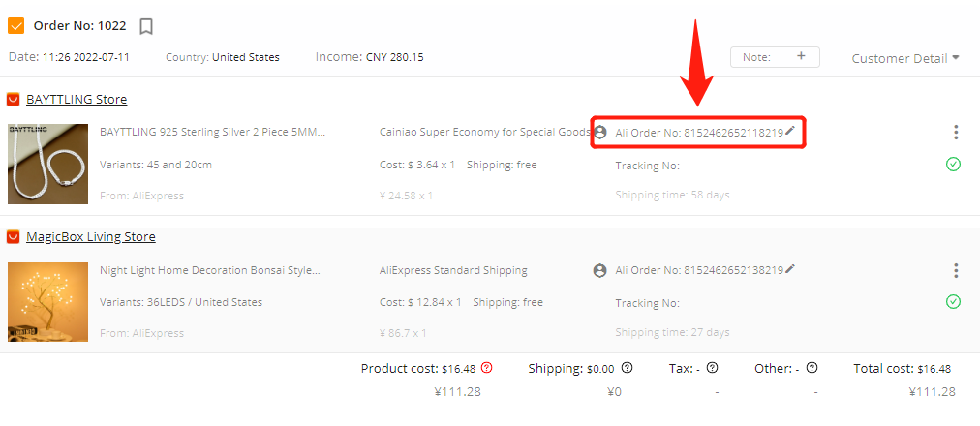The width and height of the screenshot is (980, 426).
Task: Click help icon next to Other cost
Action: 812,368
